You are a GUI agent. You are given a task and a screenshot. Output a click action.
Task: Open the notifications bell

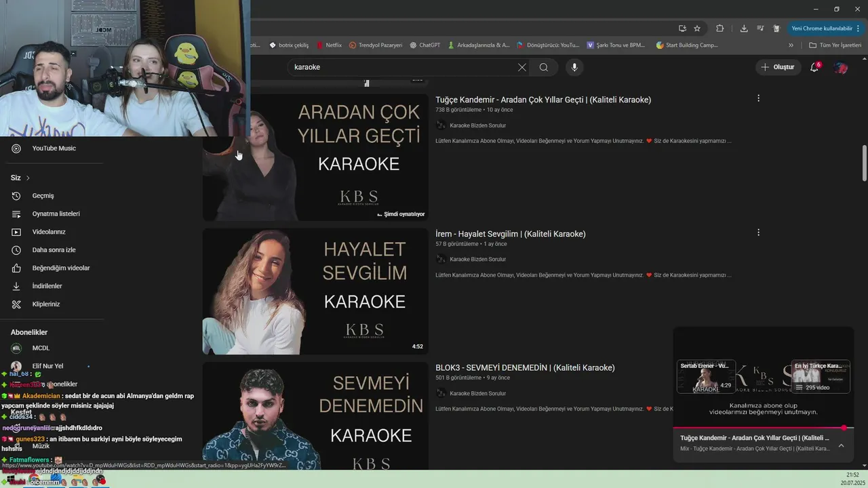pos(814,67)
